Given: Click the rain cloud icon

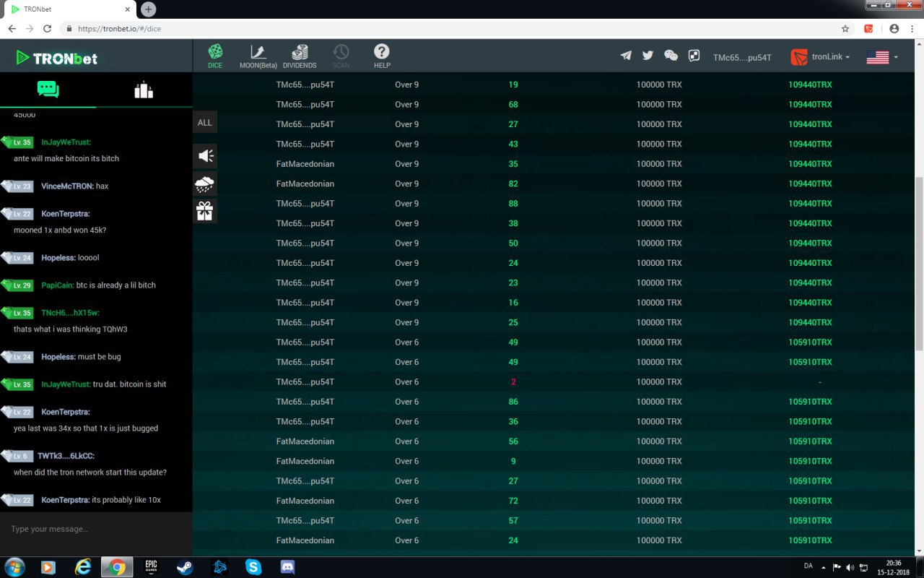Looking at the screenshot, I should (205, 184).
